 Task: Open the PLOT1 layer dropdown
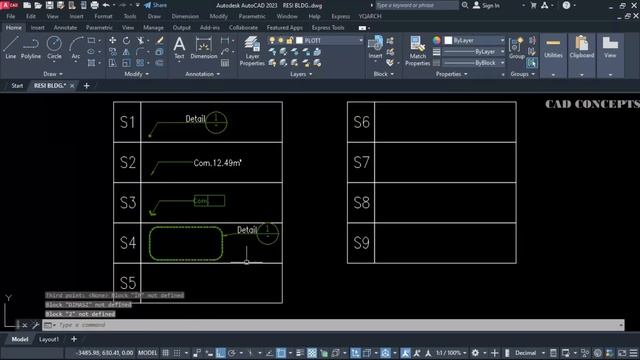(361, 40)
